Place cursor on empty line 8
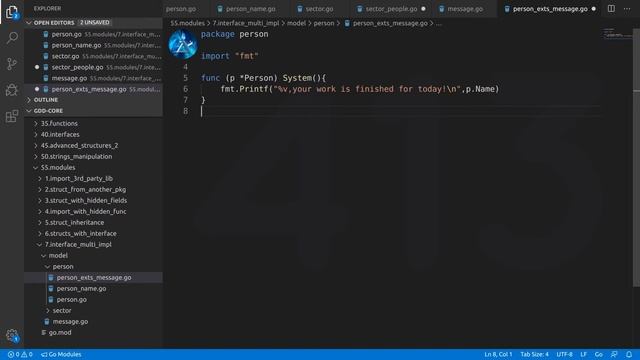640x360 pixels. click(400, 111)
